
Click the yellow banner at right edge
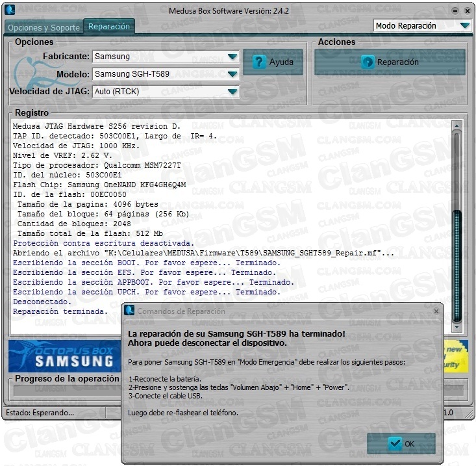coord(456,356)
